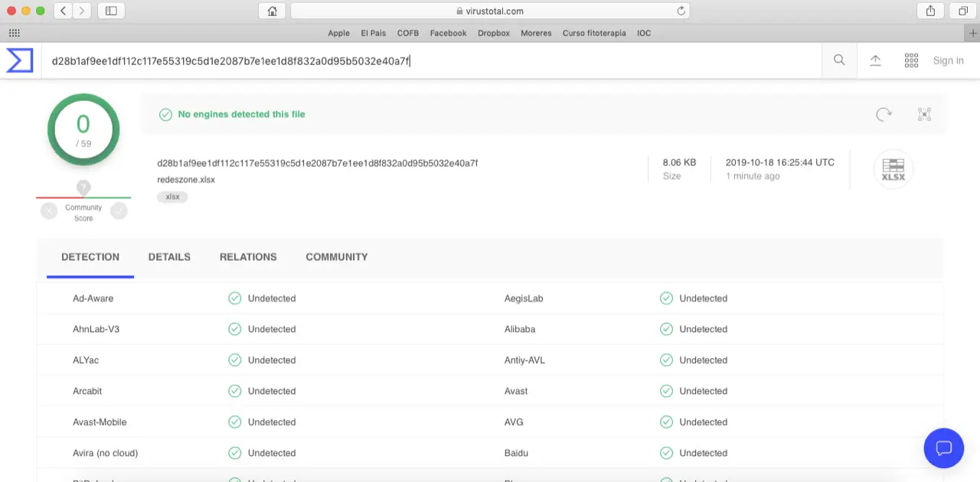Image resolution: width=980 pixels, height=482 pixels.
Task: Click the VirusTotal logo icon
Action: click(x=20, y=60)
